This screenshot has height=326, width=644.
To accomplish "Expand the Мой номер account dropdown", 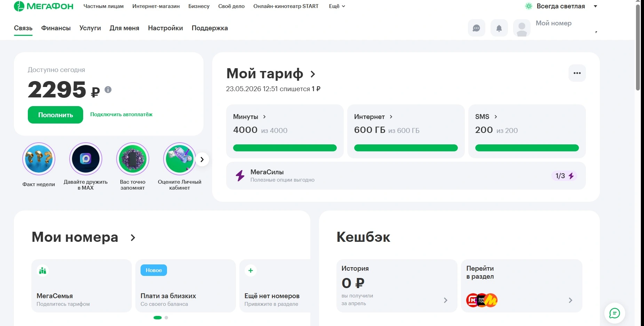I will pyautogui.click(x=596, y=32).
